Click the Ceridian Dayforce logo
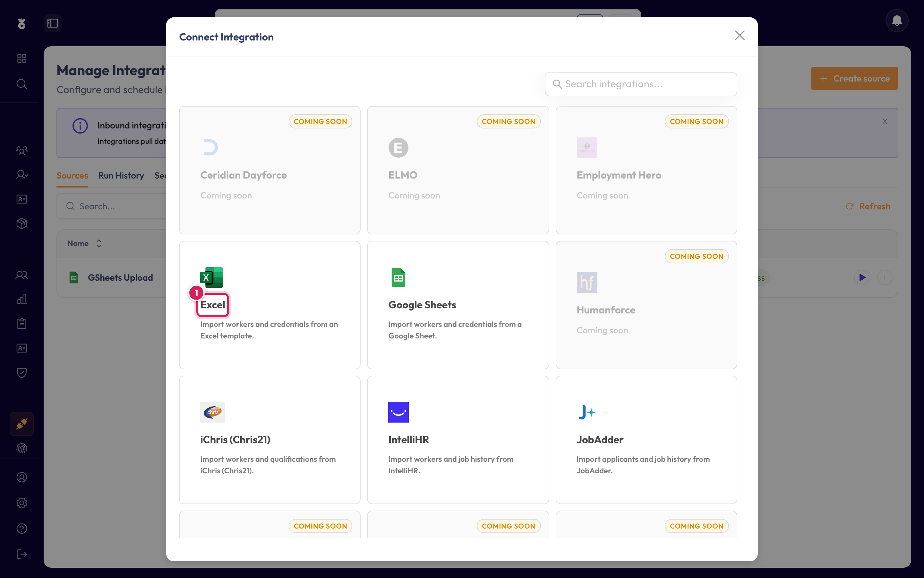 (x=210, y=148)
